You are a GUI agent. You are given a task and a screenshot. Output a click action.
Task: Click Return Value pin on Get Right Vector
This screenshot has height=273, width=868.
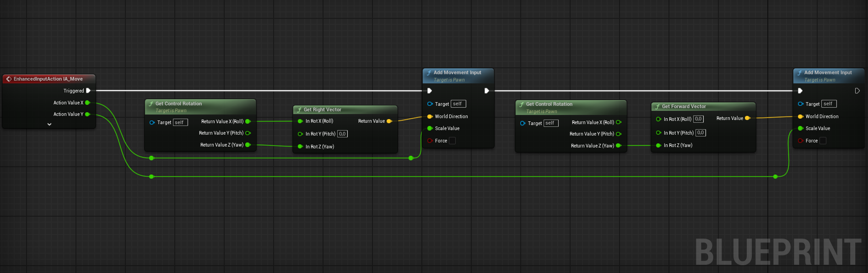(389, 121)
